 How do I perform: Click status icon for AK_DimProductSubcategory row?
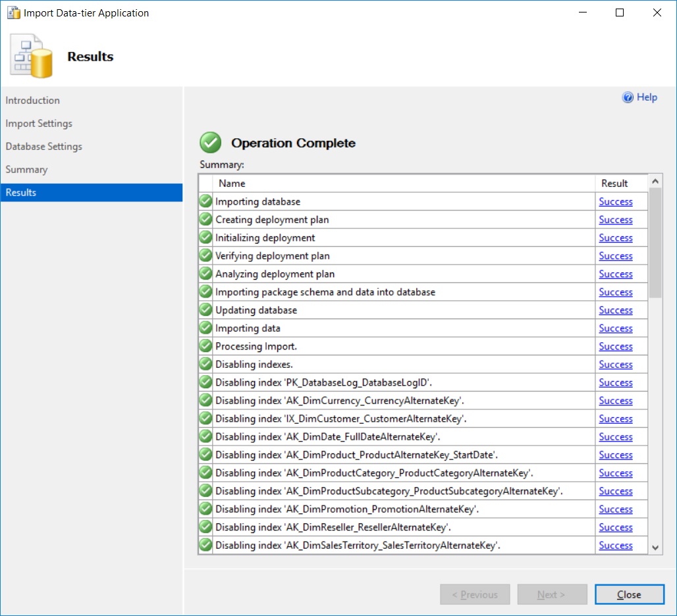pos(206,491)
